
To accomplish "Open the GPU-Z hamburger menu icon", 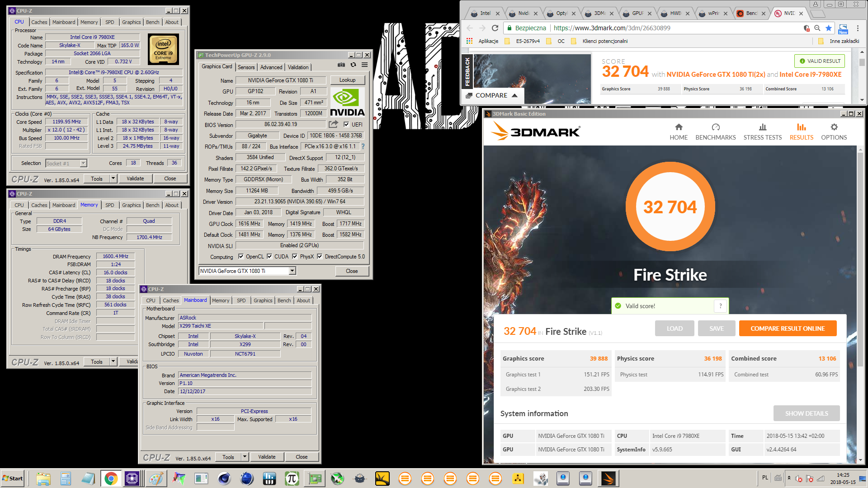I will pyautogui.click(x=364, y=65).
